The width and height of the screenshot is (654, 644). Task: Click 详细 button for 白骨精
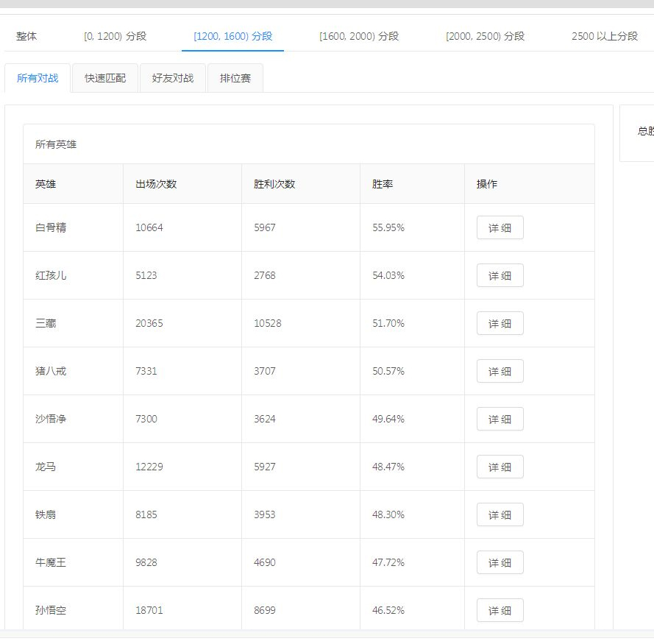[x=500, y=228]
